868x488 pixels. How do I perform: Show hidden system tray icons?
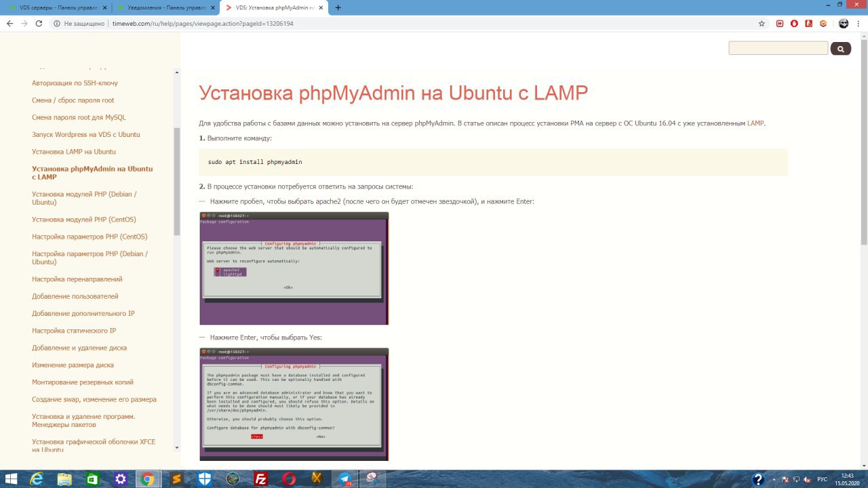tap(774, 479)
